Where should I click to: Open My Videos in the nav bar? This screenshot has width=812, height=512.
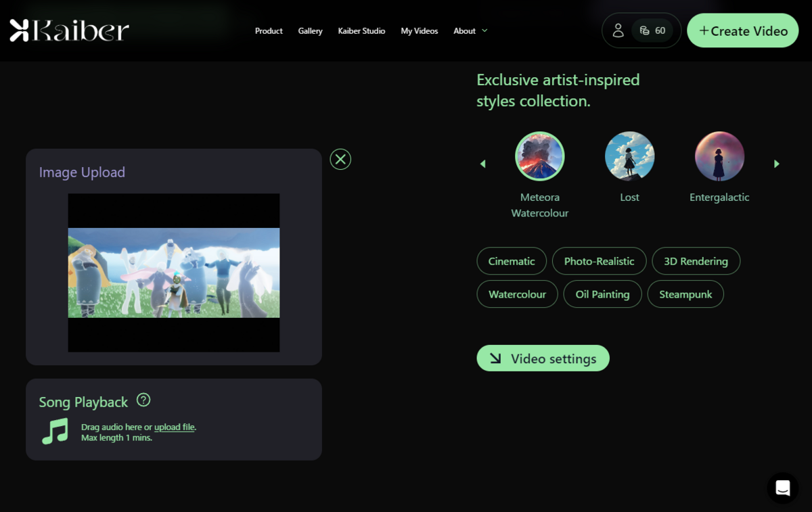coord(420,31)
